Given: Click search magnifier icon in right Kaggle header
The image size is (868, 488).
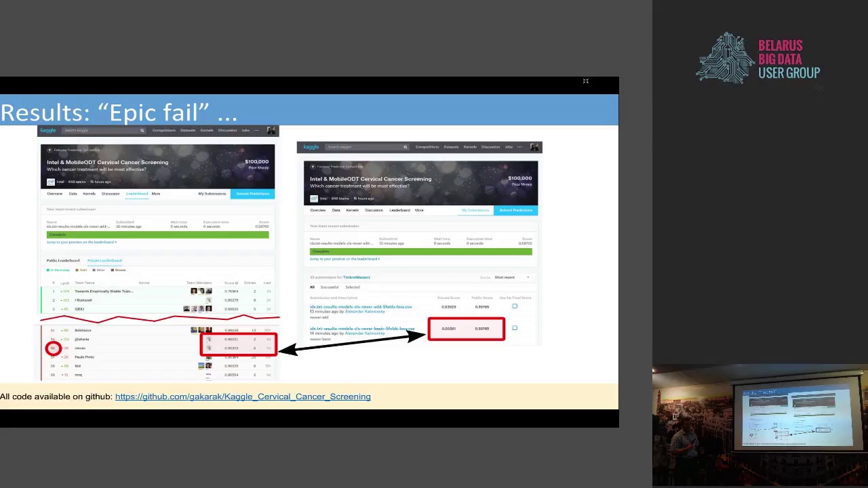Looking at the screenshot, I should [x=405, y=147].
